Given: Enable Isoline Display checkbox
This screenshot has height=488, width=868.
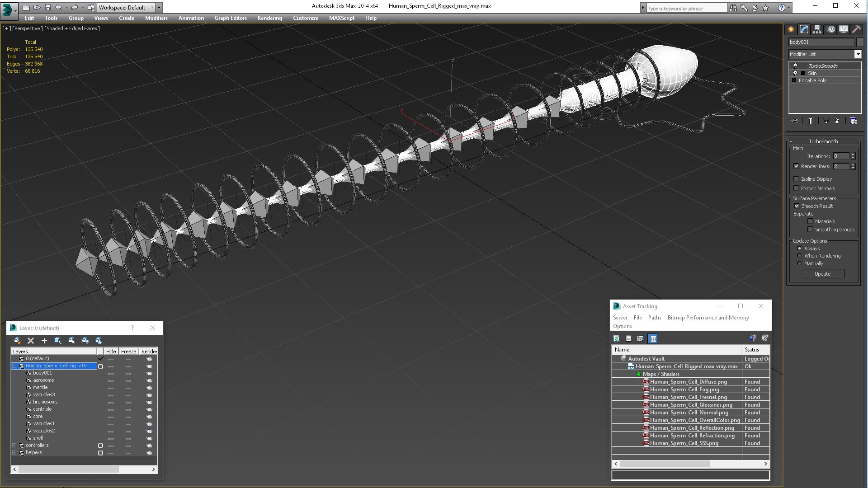Looking at the screenshot, I should 797,179.
